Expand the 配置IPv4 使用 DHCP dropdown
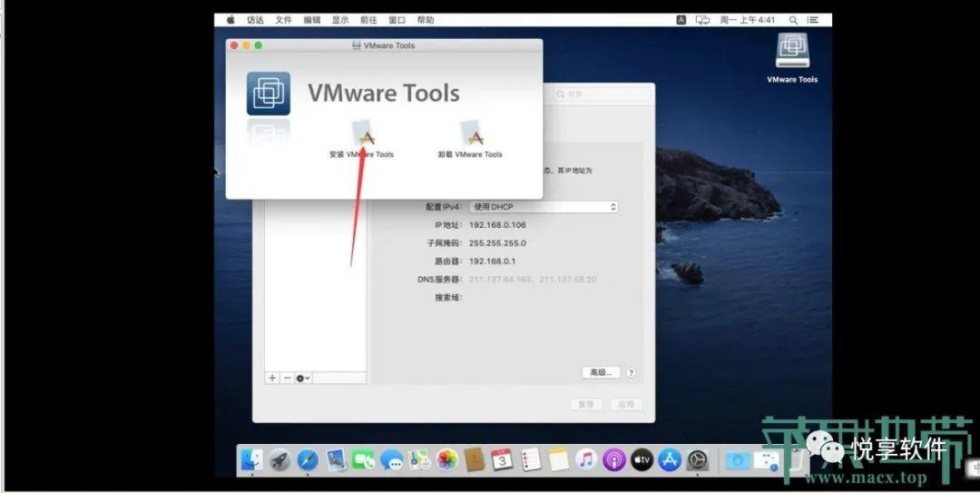The image size is (980, 493). pyautogui.click(x=544, y=206)
